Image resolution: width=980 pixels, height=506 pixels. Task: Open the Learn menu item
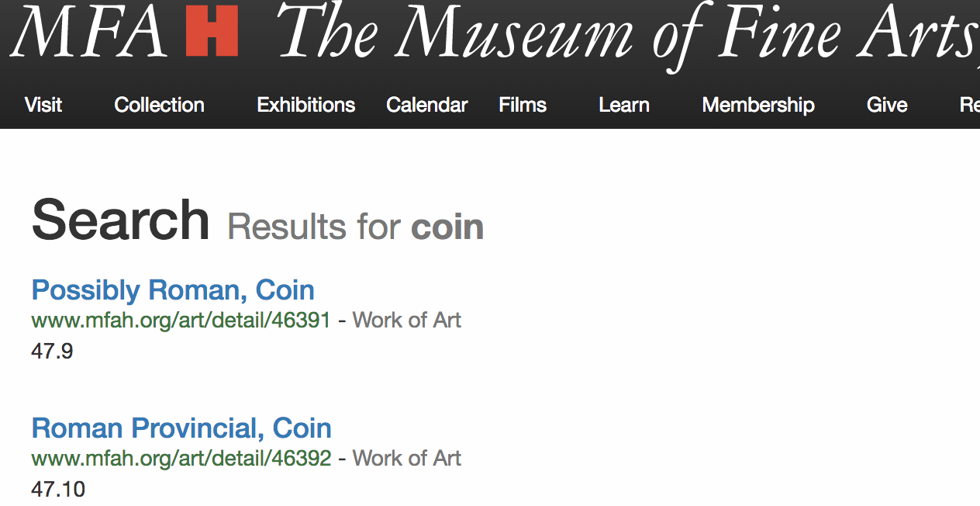tap(624, 105)
